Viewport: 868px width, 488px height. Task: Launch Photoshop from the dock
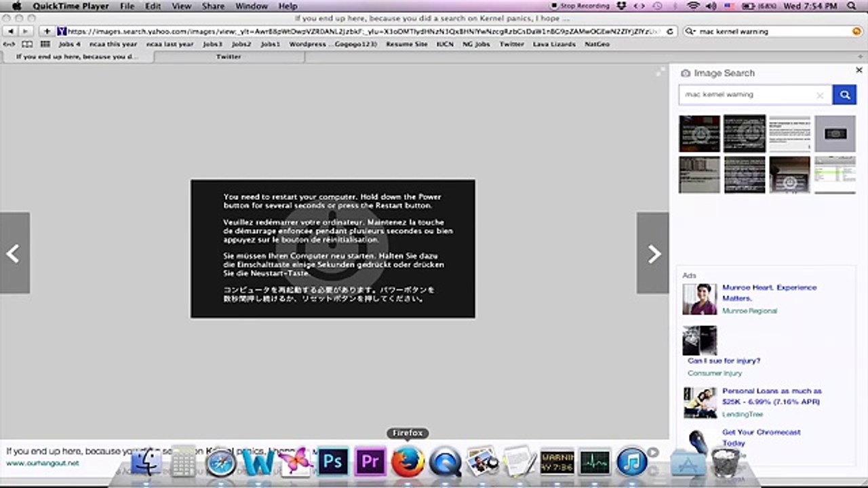click(333, 462)
